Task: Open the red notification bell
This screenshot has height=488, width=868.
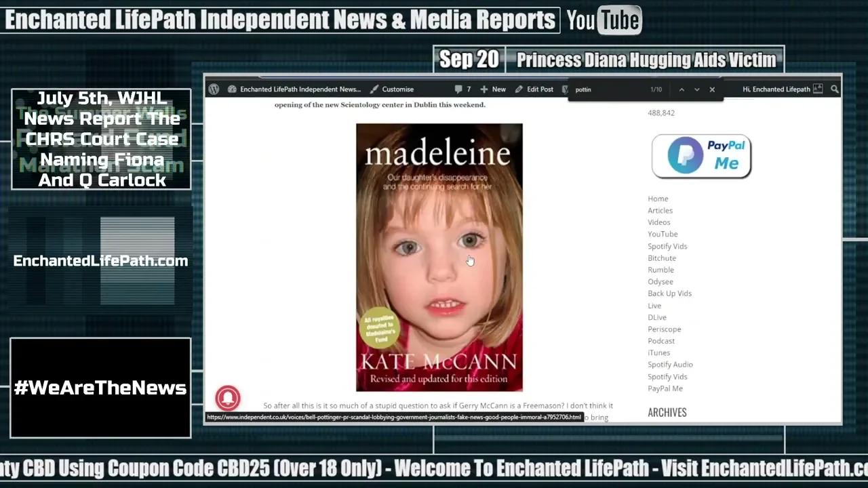Action: pyautogui.click(x=228, y=398)
